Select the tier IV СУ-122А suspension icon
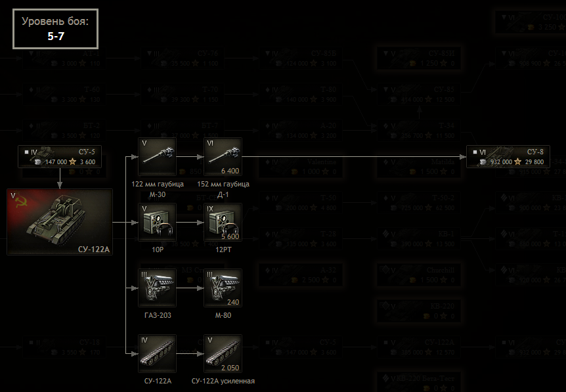 (x=158, y=354)
